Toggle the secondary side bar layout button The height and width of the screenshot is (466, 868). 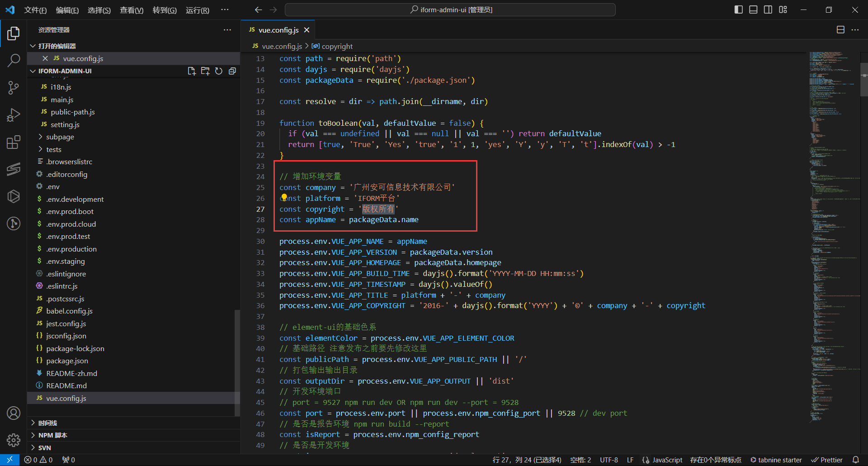point(768,10)
